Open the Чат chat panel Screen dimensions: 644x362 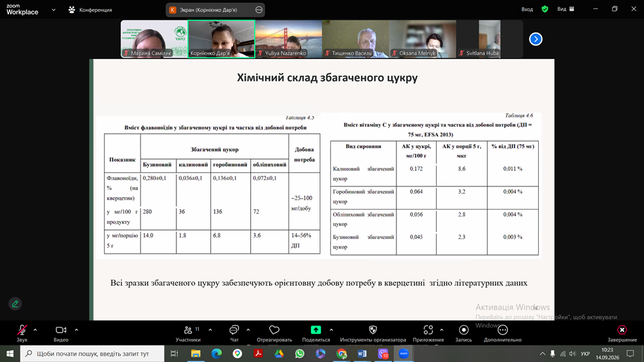point(234,333)
